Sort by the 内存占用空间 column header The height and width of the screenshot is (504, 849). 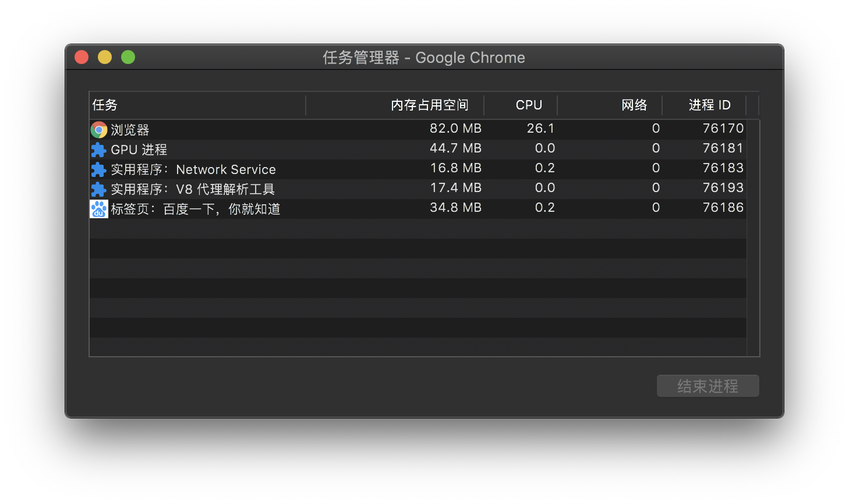tap(429, 105)
